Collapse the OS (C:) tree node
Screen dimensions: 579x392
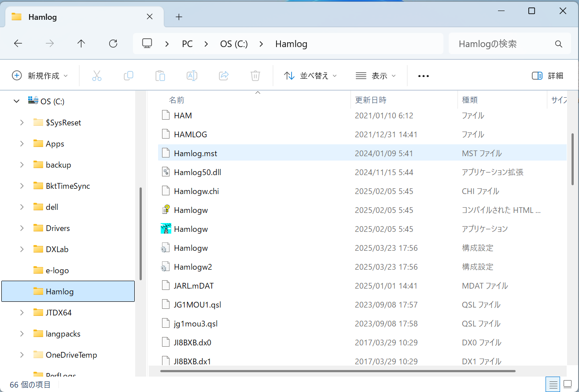[17, 101]
